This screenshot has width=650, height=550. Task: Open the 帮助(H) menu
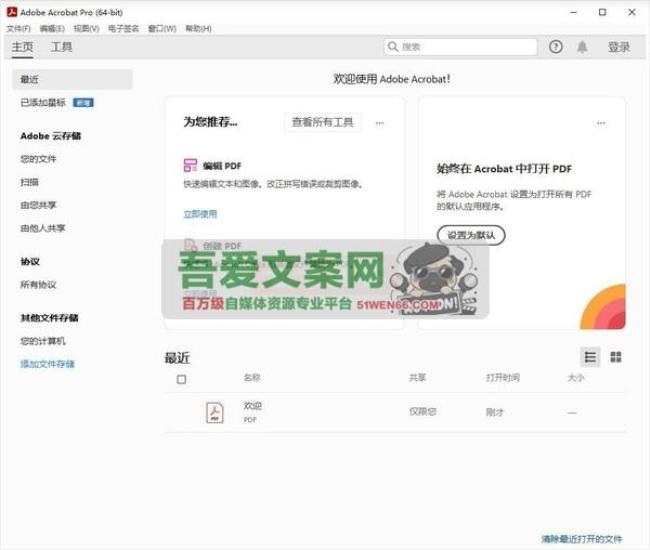coord(198,29)
